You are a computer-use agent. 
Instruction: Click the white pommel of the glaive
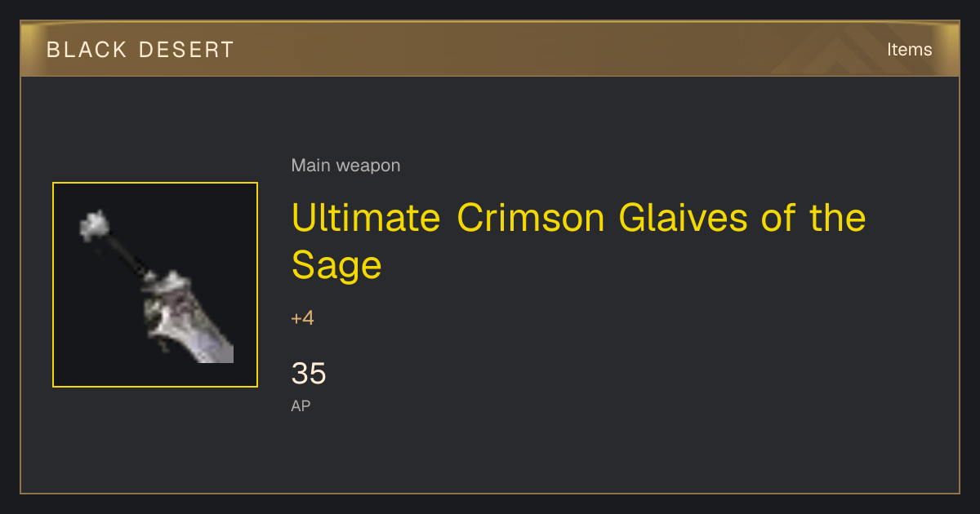[x=94, y=224]
